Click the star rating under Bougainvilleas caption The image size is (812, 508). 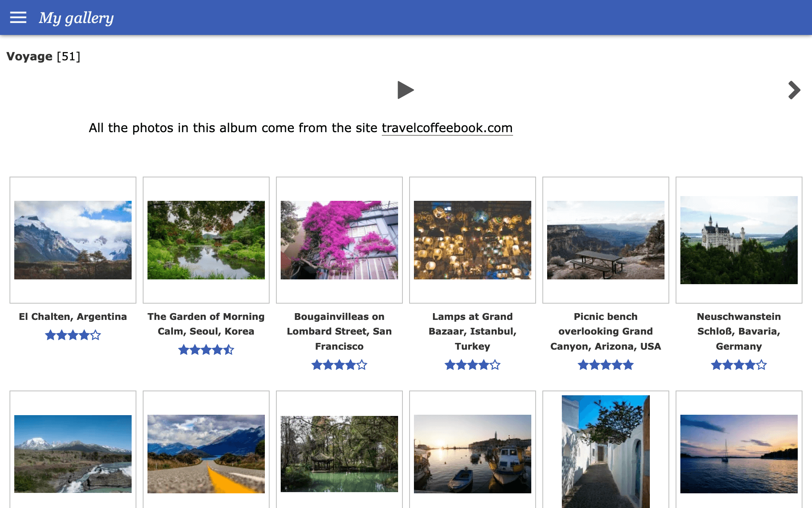[x=339, y=365]
